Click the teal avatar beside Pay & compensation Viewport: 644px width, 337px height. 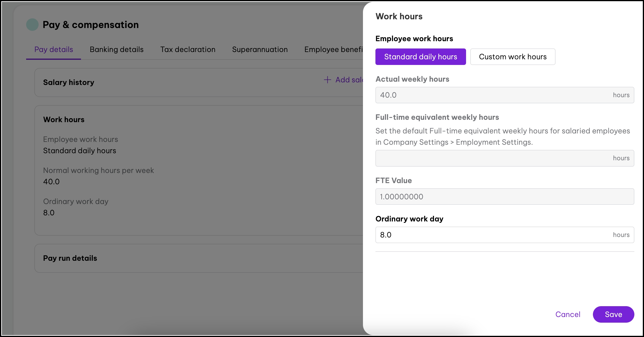32,24
